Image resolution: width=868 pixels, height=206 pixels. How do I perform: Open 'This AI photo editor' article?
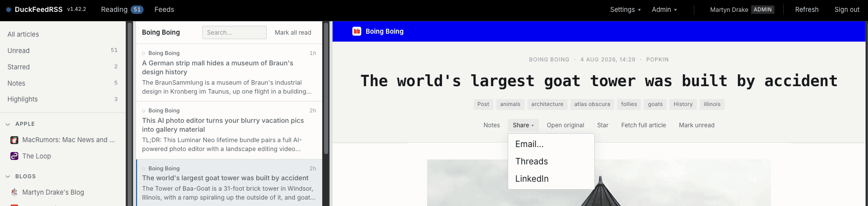(229, 130)
